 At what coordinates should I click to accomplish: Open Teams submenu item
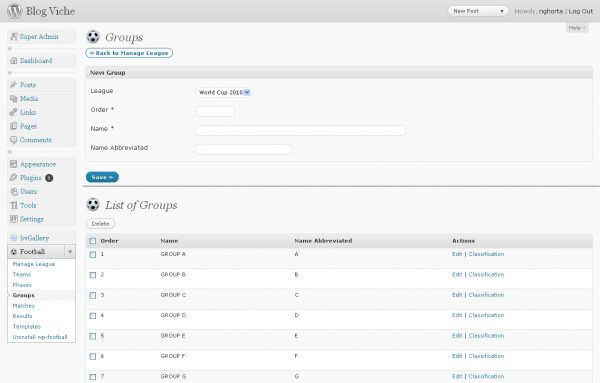point(21,274)
